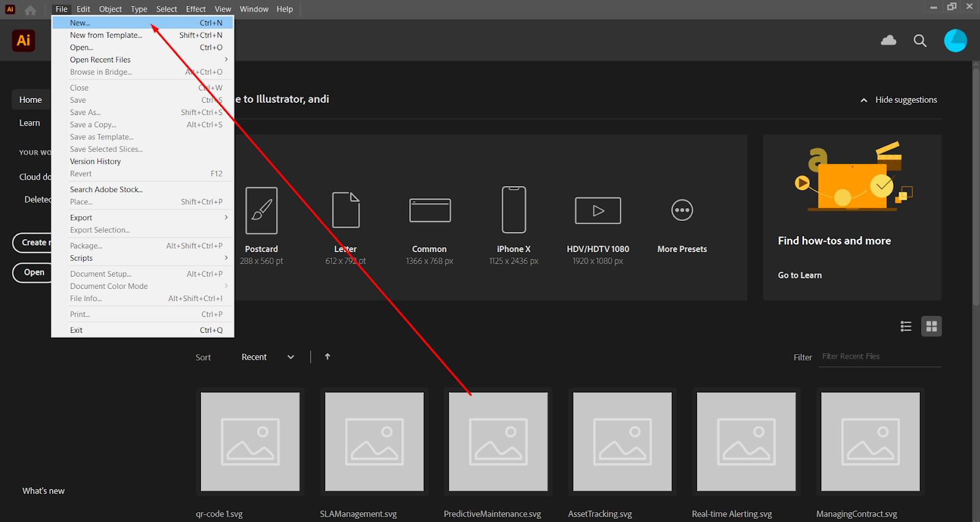Open the Recent sort dropdown
980x522 pixels.
pos(268,357)
